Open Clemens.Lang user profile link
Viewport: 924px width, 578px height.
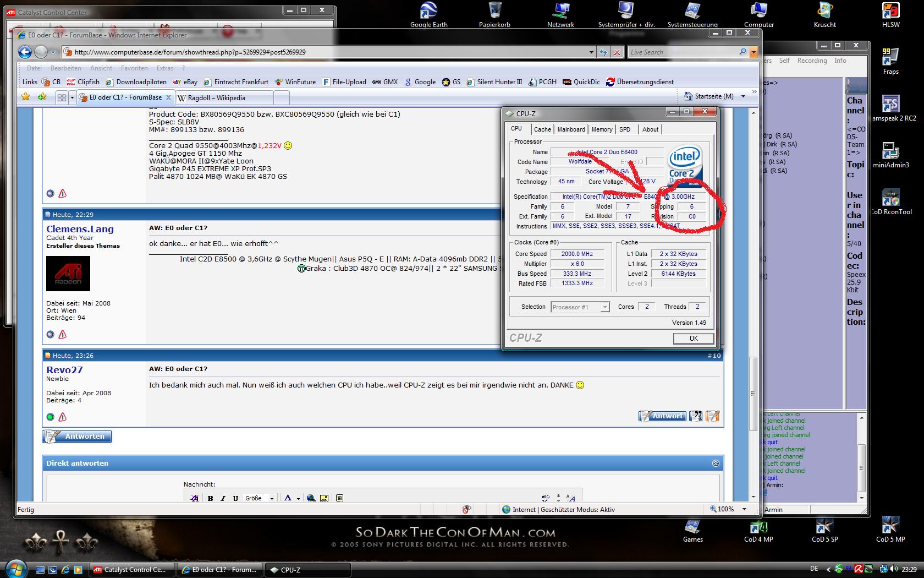[80, 229]
